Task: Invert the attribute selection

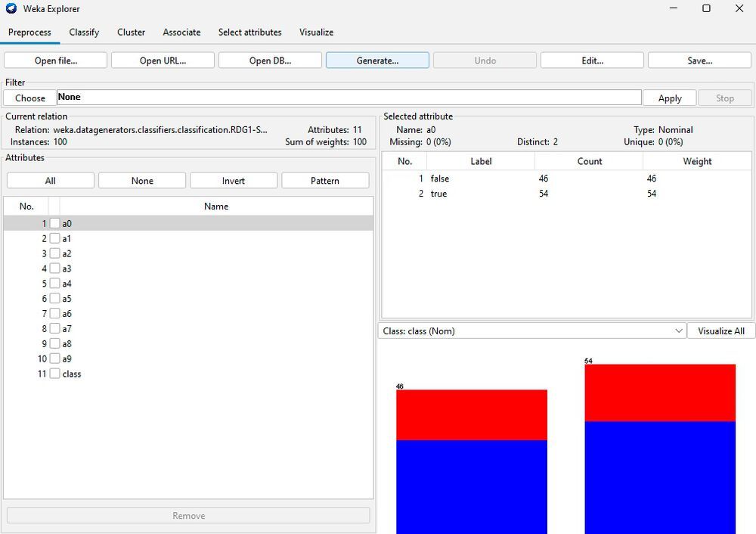Action: [234, 180]
